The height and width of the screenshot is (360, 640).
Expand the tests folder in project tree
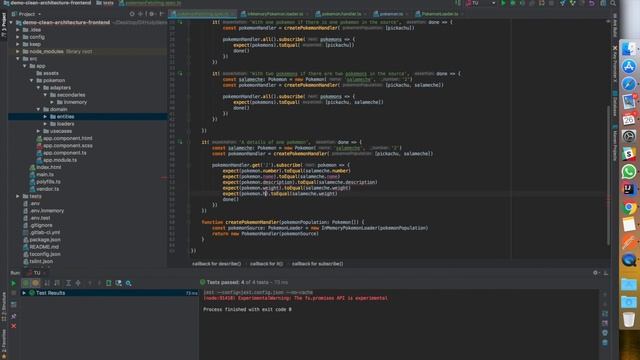click(18, 196)
